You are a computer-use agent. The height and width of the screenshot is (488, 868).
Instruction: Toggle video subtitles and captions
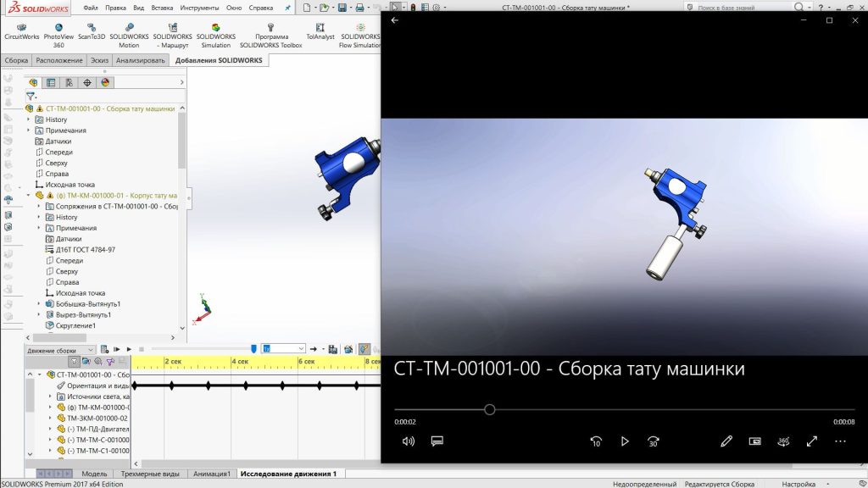click(x=437, y=441)
